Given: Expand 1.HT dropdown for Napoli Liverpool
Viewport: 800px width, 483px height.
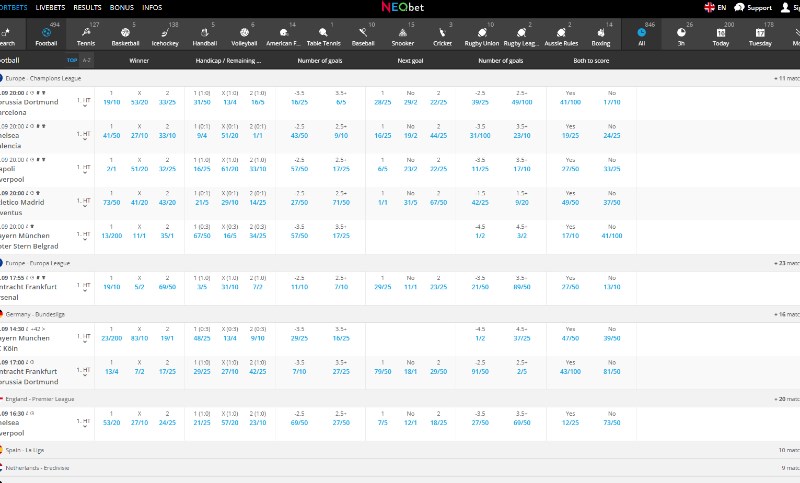Looking at the screenshot, I should point(84,169).
